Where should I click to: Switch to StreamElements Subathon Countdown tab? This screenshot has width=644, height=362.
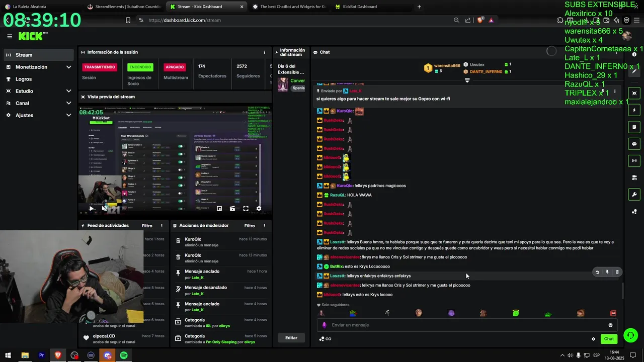[x=124, y=7]
